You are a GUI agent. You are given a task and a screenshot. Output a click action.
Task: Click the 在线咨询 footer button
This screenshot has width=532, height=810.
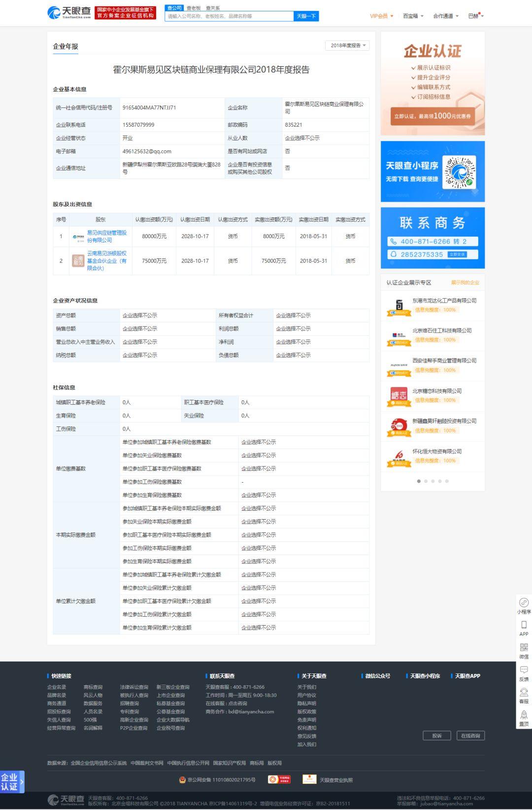coord(470,736)
